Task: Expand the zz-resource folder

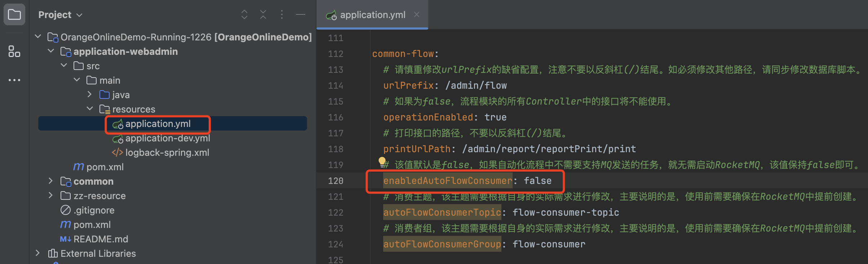Action: tap(51, 195)
